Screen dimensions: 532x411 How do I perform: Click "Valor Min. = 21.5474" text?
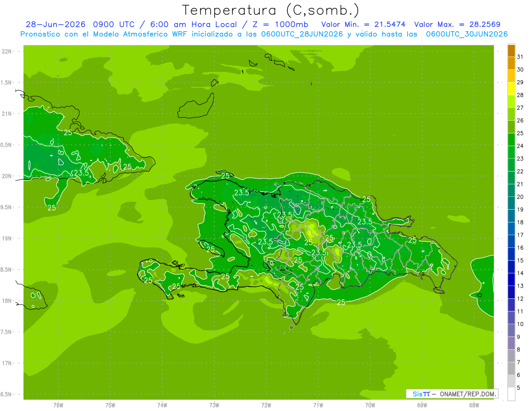coord(363,24)
